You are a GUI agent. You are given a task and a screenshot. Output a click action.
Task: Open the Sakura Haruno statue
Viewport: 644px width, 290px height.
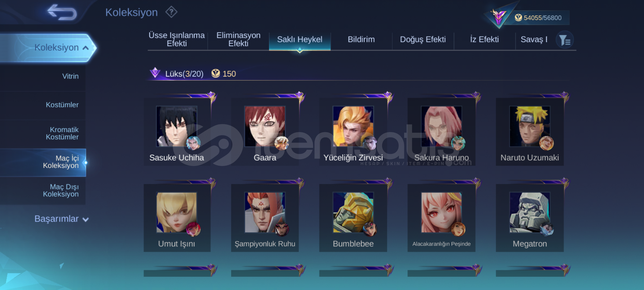tap(441, 132)
